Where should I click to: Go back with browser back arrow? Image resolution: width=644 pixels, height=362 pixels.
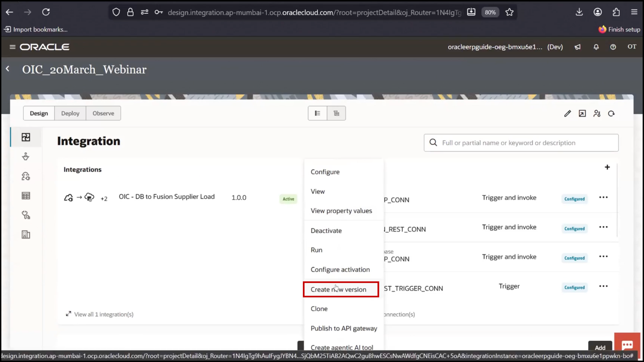click(x=9, y=12)
